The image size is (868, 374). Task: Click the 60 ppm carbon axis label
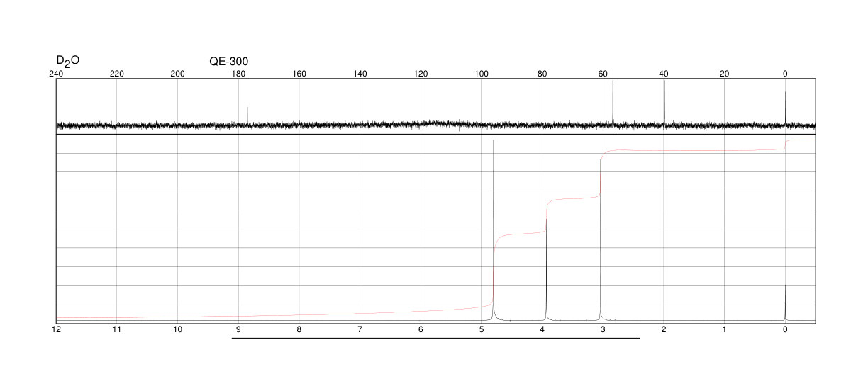pyautogui.click(x=603, y=74)
